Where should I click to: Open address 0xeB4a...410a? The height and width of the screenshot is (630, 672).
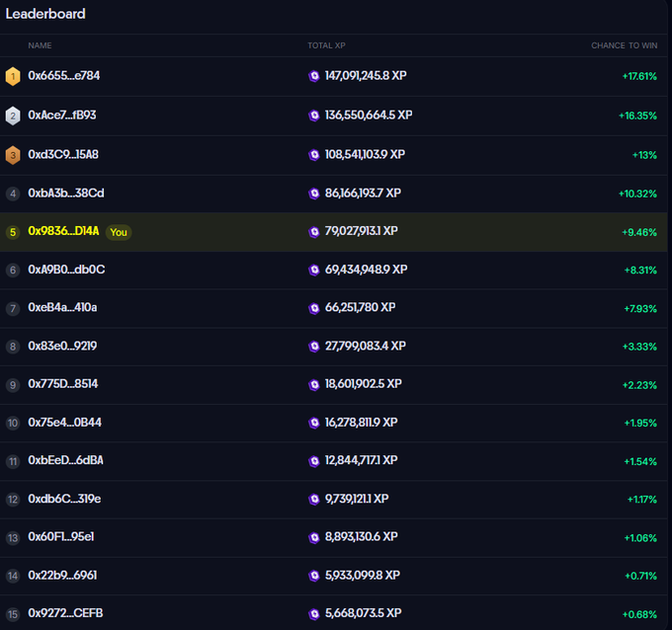tap(62, 307)
